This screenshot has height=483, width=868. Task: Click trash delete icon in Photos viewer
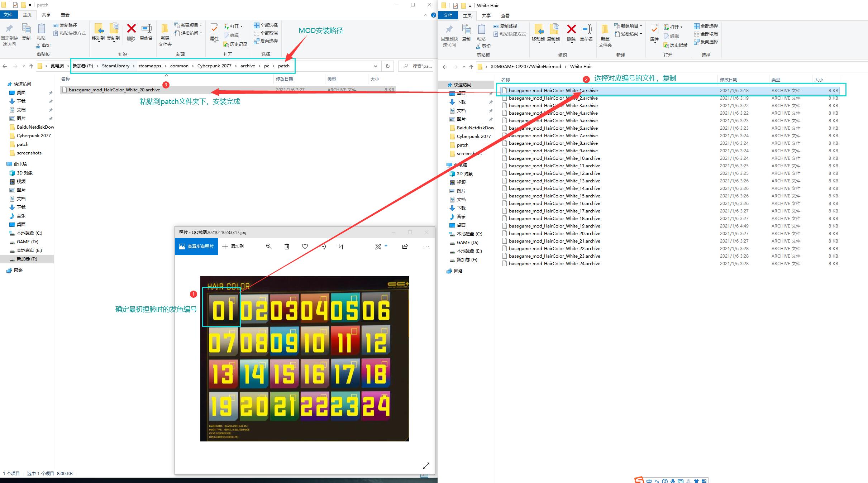point(287,247)
